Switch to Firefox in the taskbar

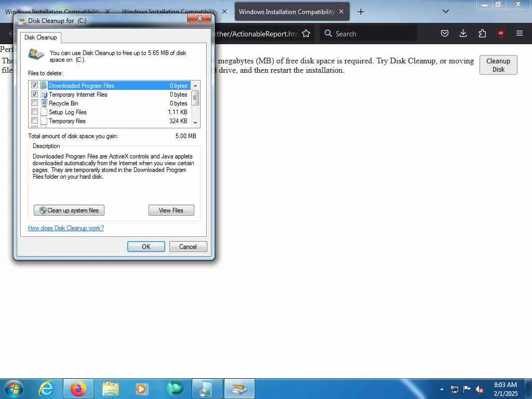(x=78, y=389)
